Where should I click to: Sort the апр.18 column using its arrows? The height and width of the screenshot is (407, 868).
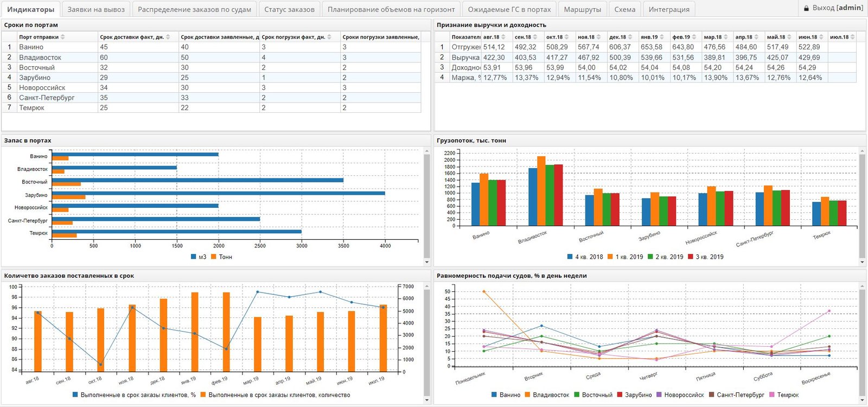[757, 37]
